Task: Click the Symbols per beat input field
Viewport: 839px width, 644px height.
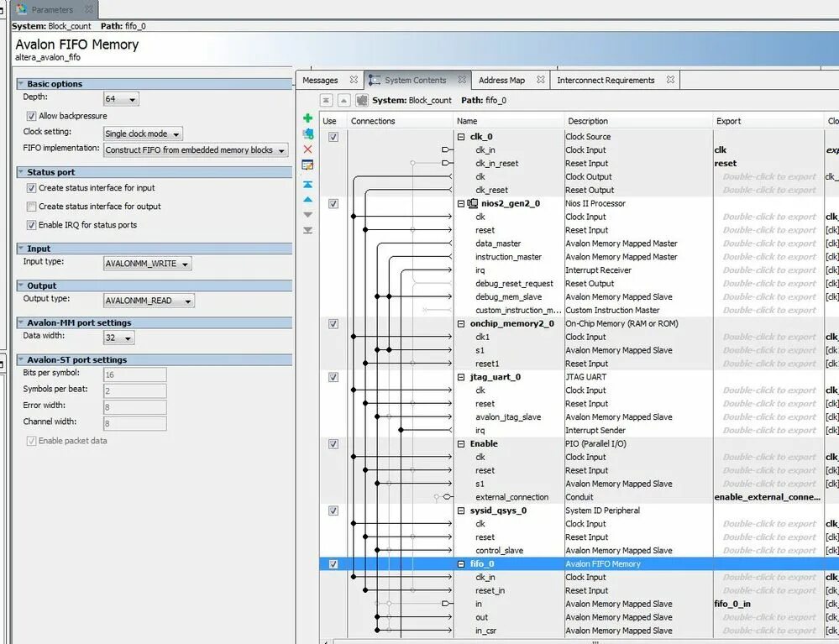Action: click(134, 390)
